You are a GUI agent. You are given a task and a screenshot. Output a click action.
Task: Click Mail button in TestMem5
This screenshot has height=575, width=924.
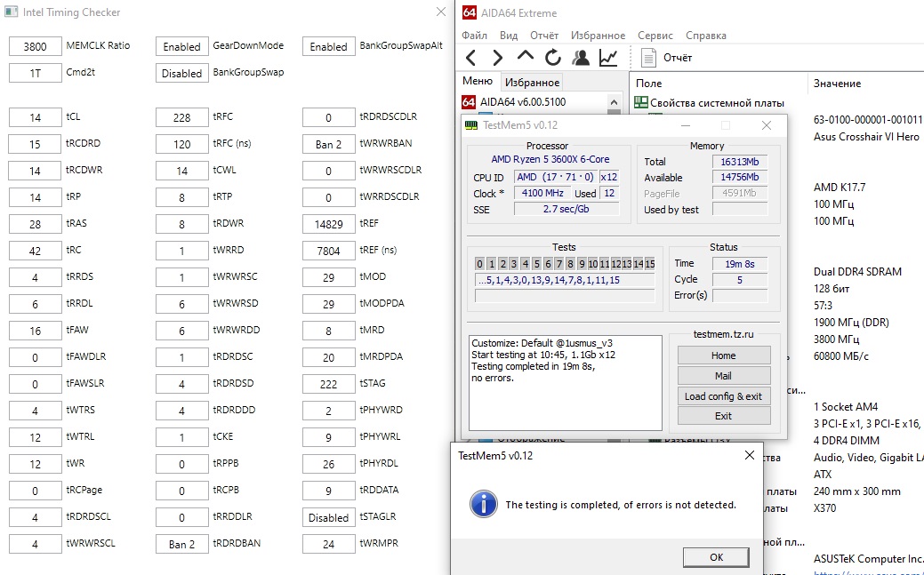tap(724, 376)
